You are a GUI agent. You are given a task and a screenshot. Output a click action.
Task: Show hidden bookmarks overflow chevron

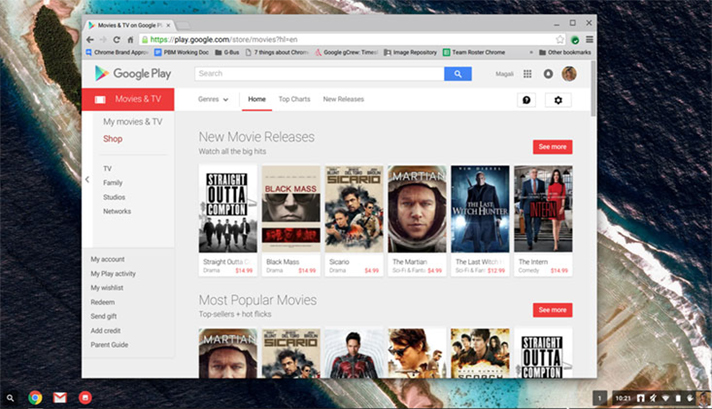531,52
